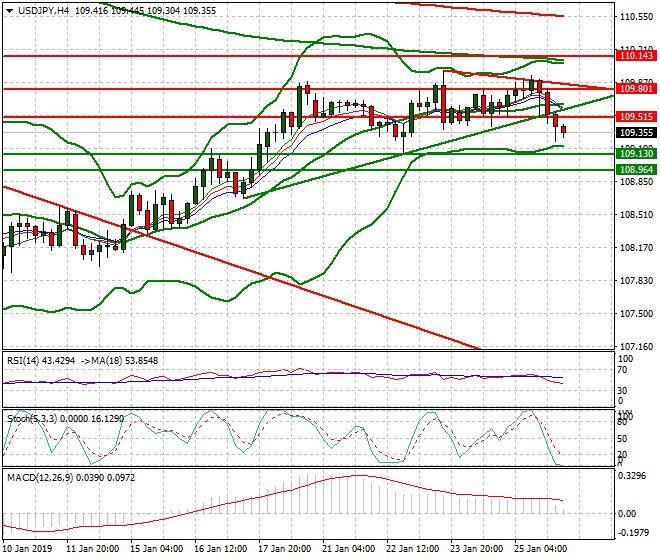The image size is (660, 560).
Task: Click the 15 Jan 04:00 time label
Action: [x=156, y=549]
